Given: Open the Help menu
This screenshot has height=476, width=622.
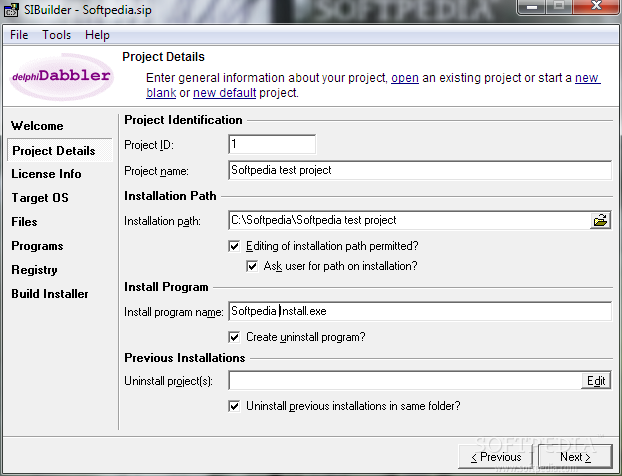Looking at the screenshot, I should pyautogui.click(x=97, y=35).
